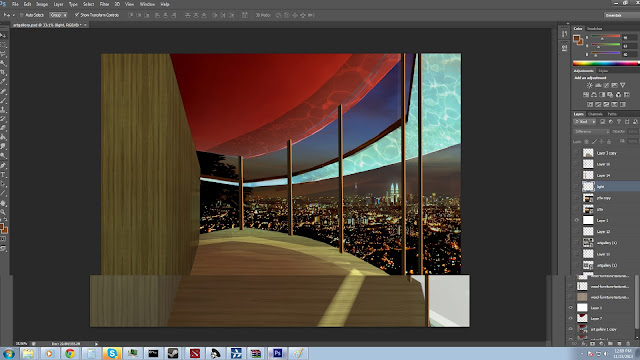Click the lock all padlock icon
Viewport: 640px width, 360px height.
tap(609, 141)
